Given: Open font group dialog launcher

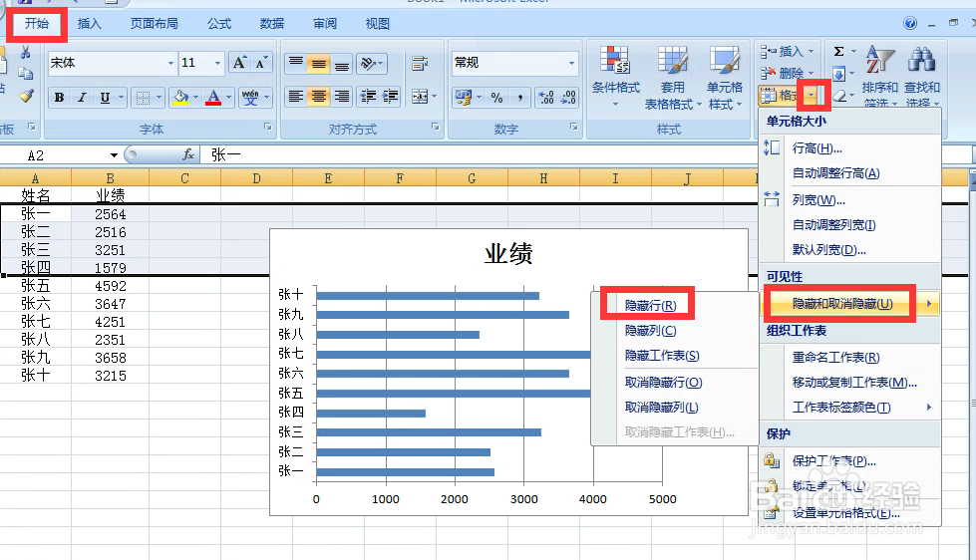Looking at the screenshot, I should pos(268,127).
